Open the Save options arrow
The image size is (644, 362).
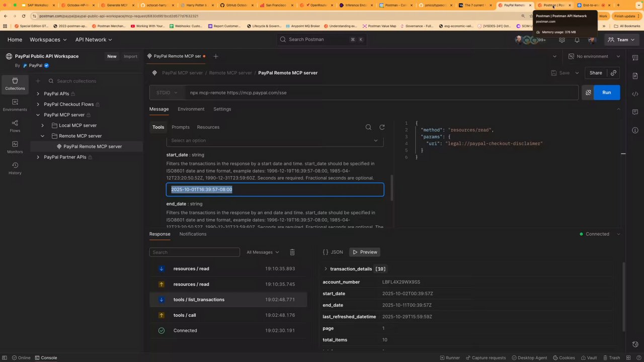coord(577,73)
